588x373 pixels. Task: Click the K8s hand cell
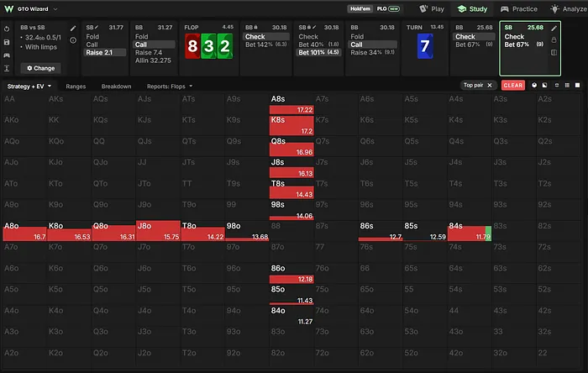tap(291, 125)
